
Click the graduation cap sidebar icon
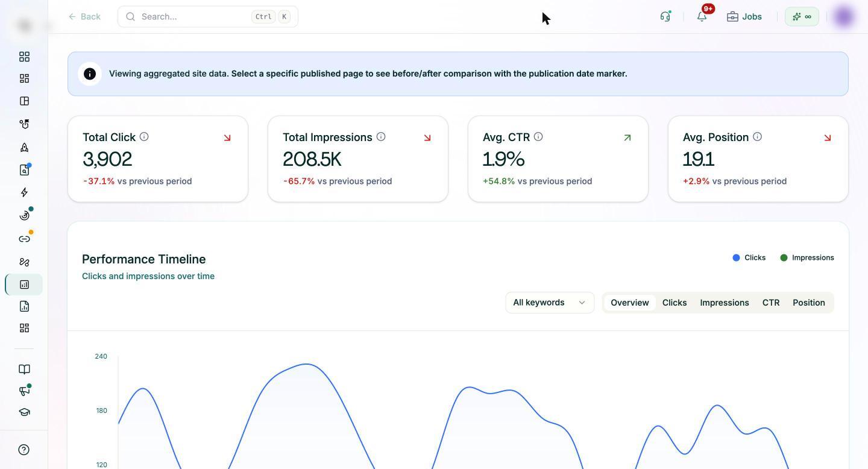(24, 412)
